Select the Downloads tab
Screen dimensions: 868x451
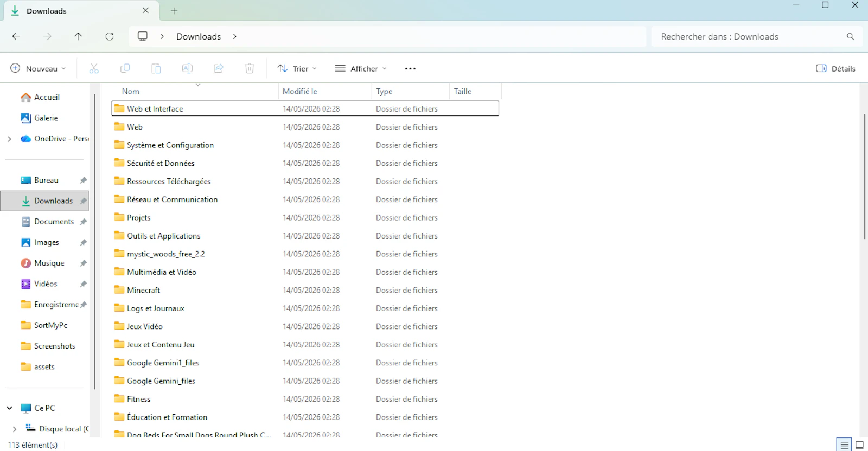(81, 11)
